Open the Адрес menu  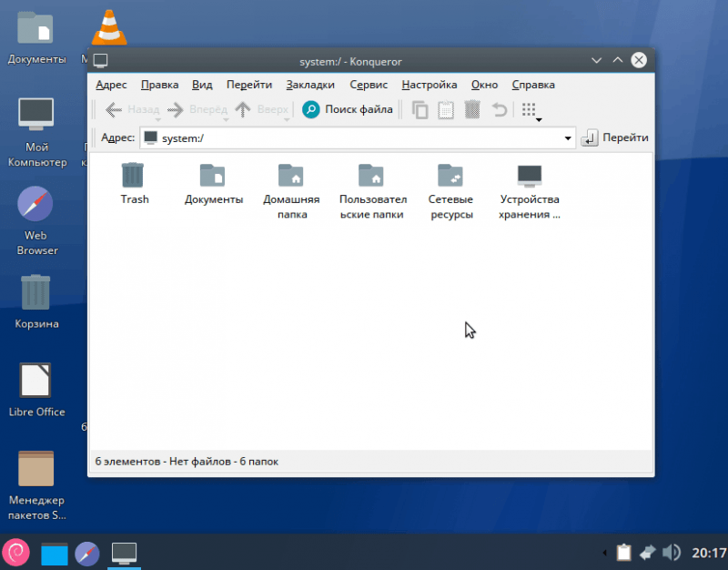111,85
